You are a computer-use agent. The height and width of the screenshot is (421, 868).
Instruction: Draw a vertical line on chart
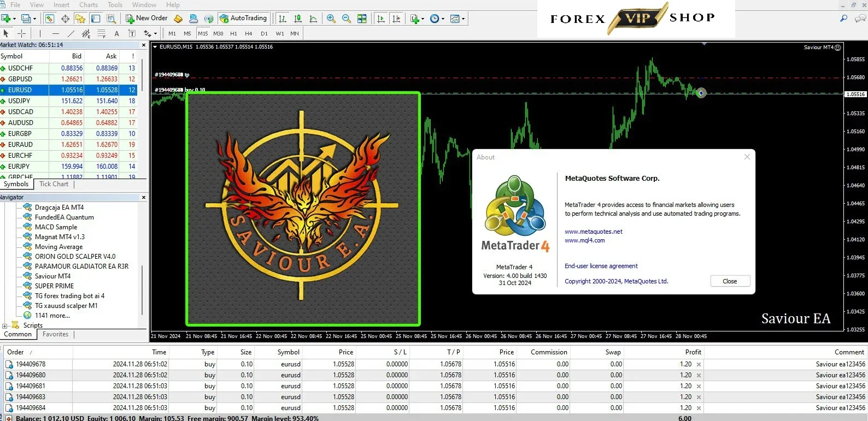(40, 34)
